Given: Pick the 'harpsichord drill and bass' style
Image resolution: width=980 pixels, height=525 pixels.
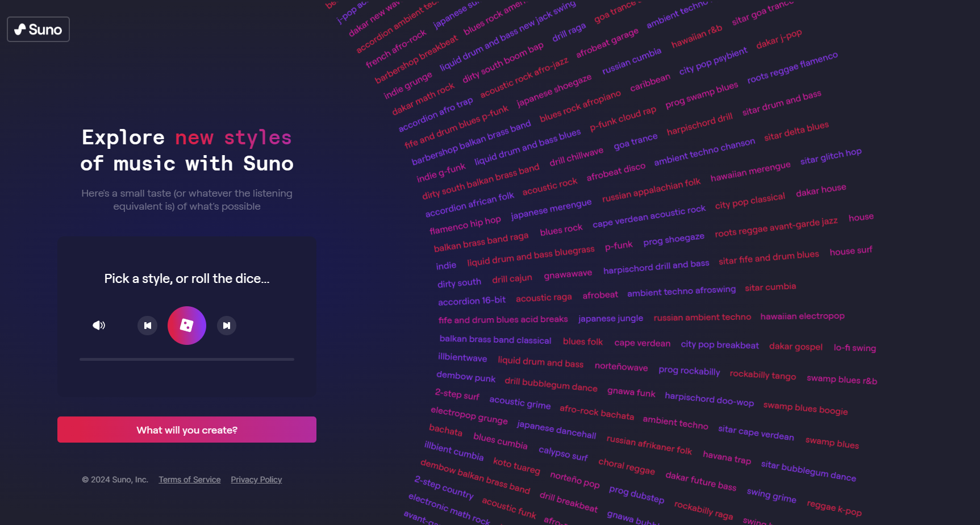Looking at the screenshot, I should 656,266.
